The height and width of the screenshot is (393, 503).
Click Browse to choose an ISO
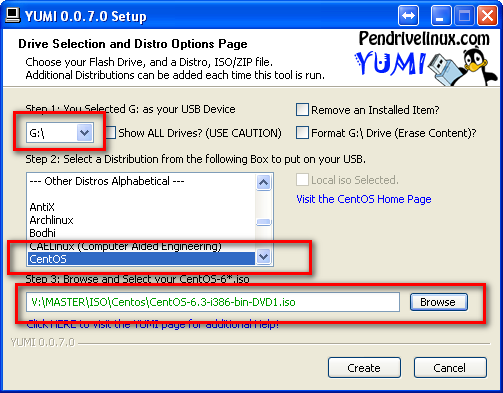(x=439, y=302)
